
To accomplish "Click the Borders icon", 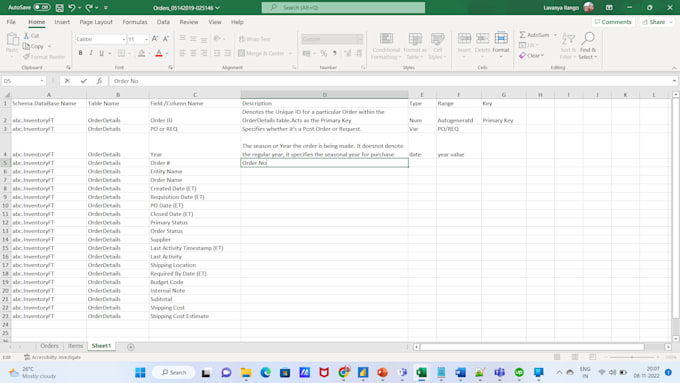I will coord(121,53).
